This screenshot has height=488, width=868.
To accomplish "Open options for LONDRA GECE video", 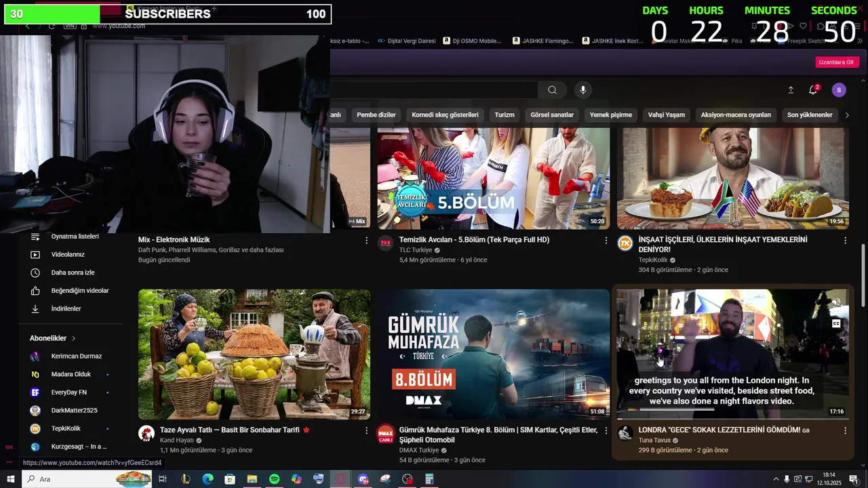I will pos(845,430).
